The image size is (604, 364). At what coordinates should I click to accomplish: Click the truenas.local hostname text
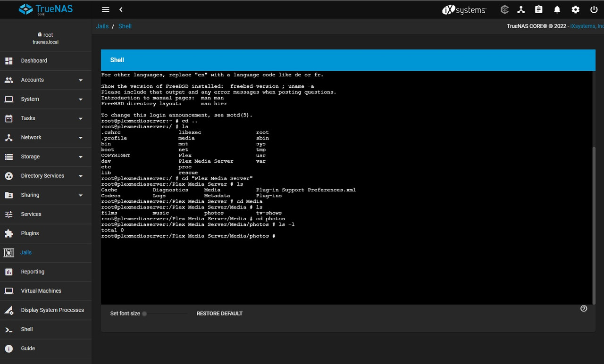click(x=46, y=42)
